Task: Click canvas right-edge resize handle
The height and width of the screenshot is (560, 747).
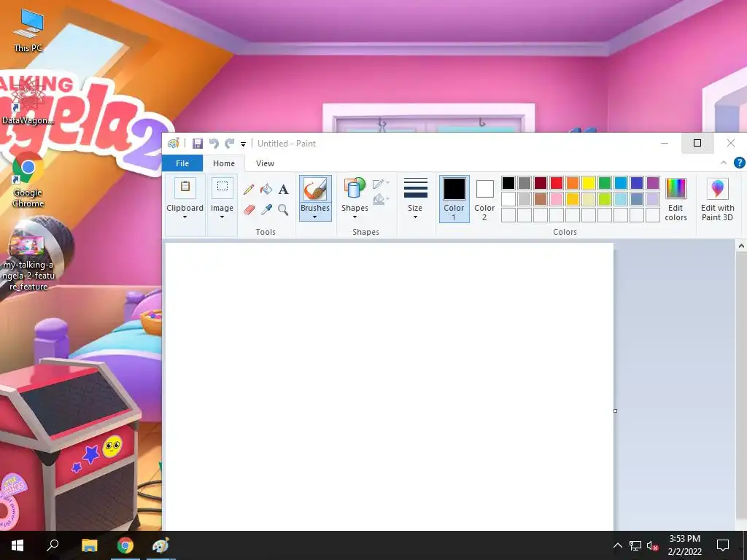Action: point(616,411)
